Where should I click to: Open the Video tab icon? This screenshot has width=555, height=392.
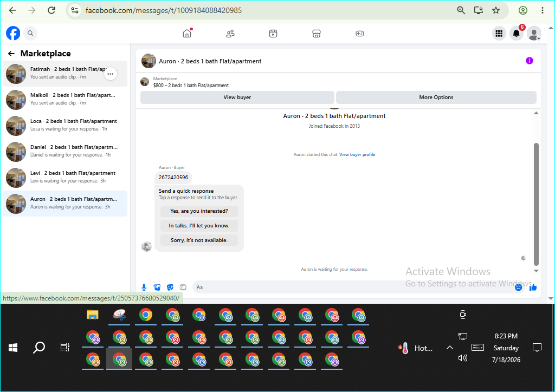click(273, 34)
